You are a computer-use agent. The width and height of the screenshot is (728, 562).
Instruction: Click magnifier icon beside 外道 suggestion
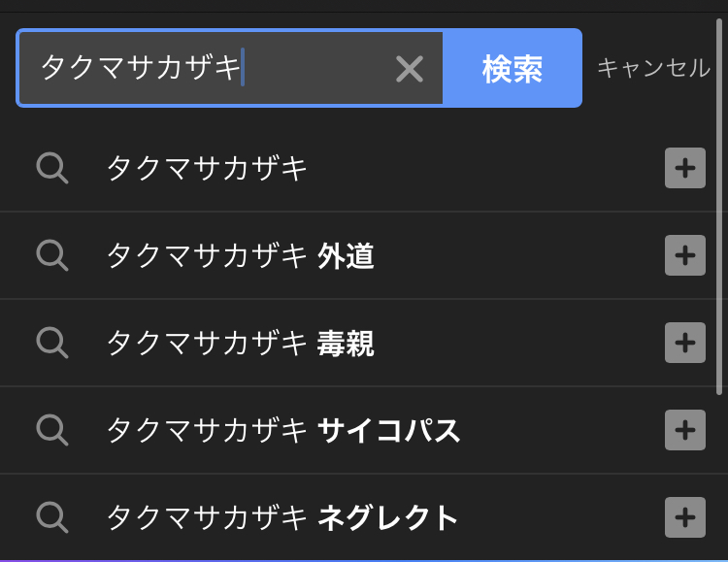(51, 255)
